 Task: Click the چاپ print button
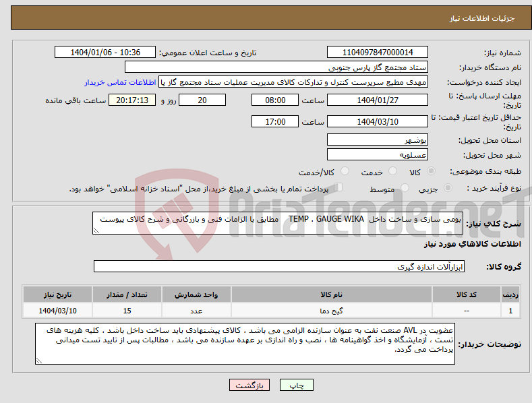pyautogui.click(x=297, y=385)
